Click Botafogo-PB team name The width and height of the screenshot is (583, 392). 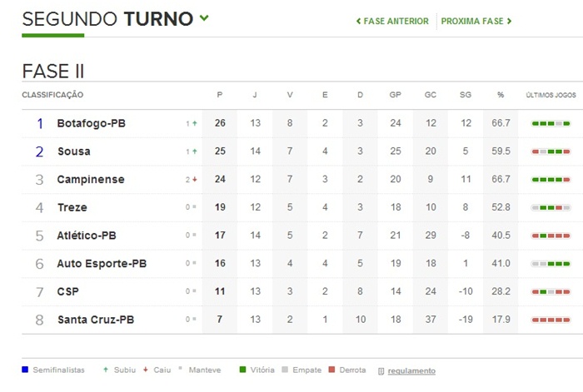pyautogui.click(x=91, y=123)
